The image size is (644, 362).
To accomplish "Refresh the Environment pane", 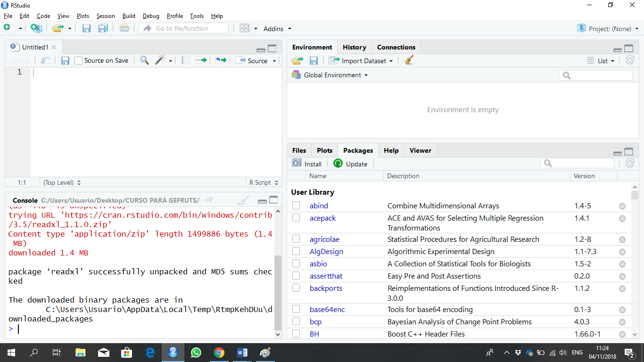I will pyautogui.click(x=629, y=60).
